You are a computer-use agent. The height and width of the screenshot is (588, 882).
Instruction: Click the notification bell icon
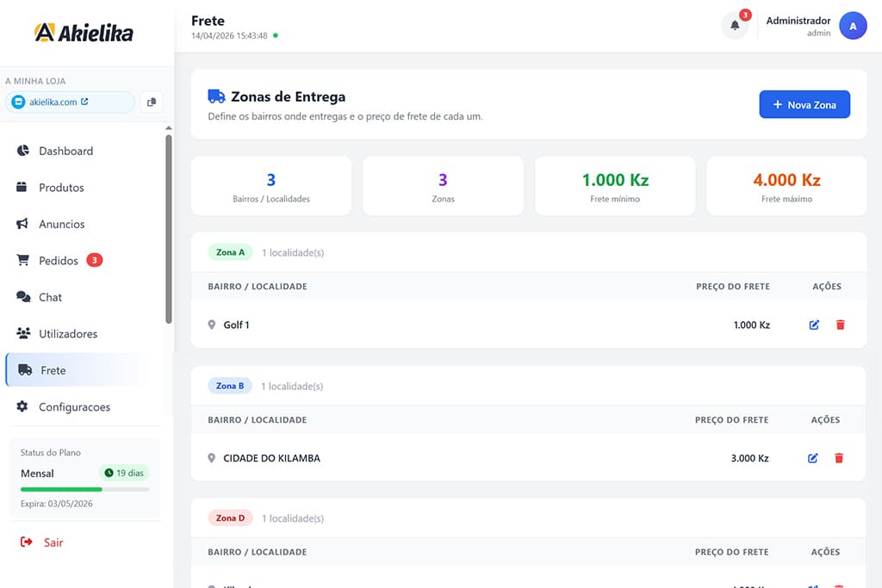(x=735, y=26)
